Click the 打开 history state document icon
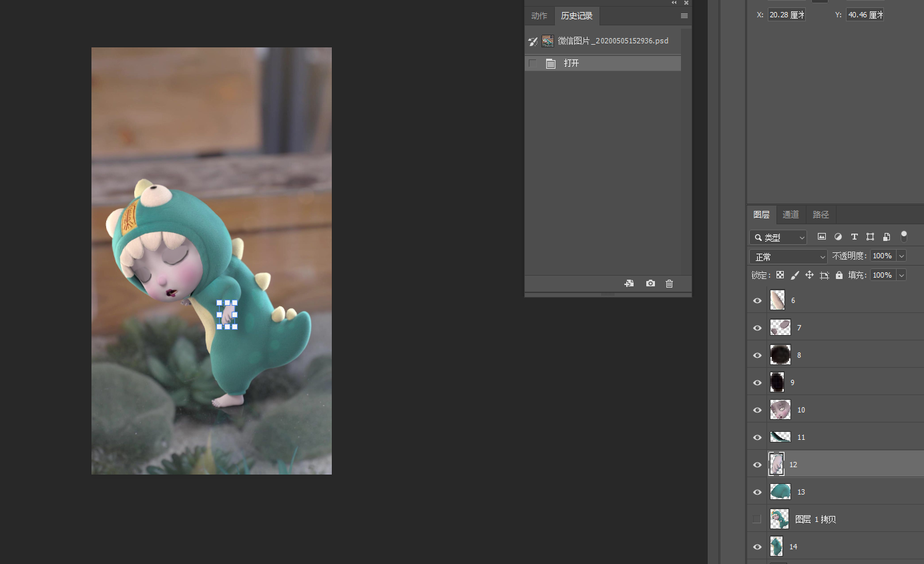This screenshot has width=924, height=564. (x=551, y=63)
